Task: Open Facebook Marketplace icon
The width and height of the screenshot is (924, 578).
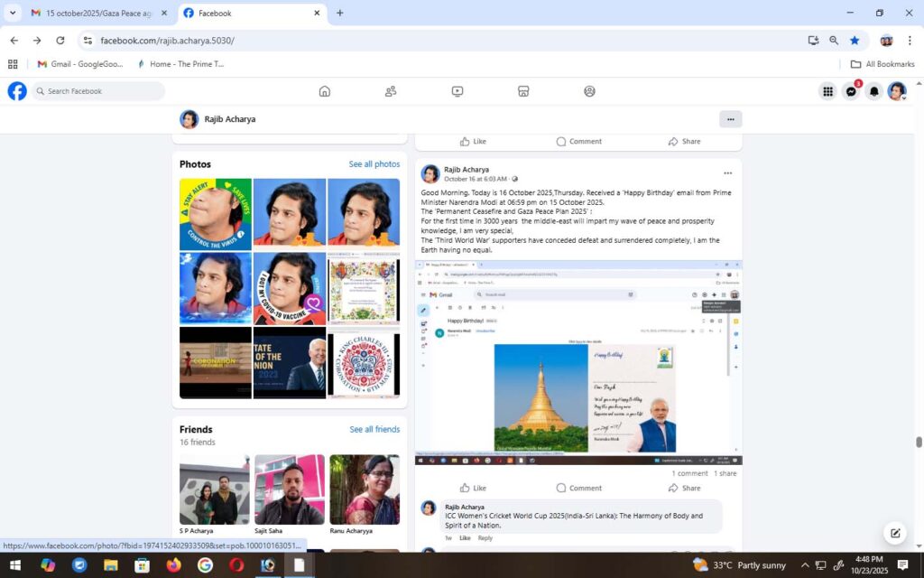Action: 523,91
